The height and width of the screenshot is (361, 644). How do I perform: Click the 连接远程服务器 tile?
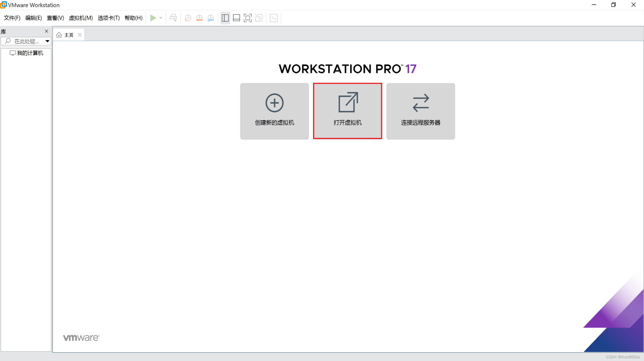point(420,111)
